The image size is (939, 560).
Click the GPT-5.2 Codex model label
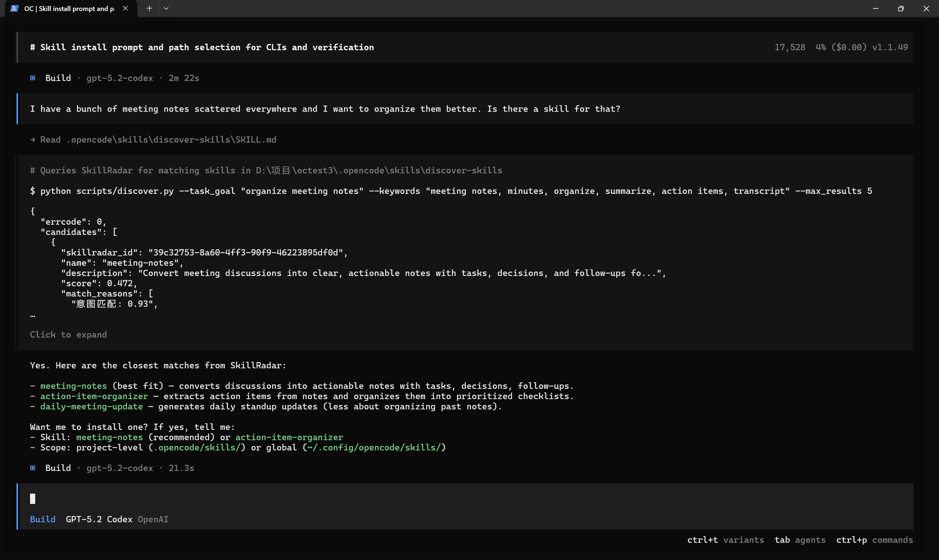pyautogui.click(x=99, y=519)
